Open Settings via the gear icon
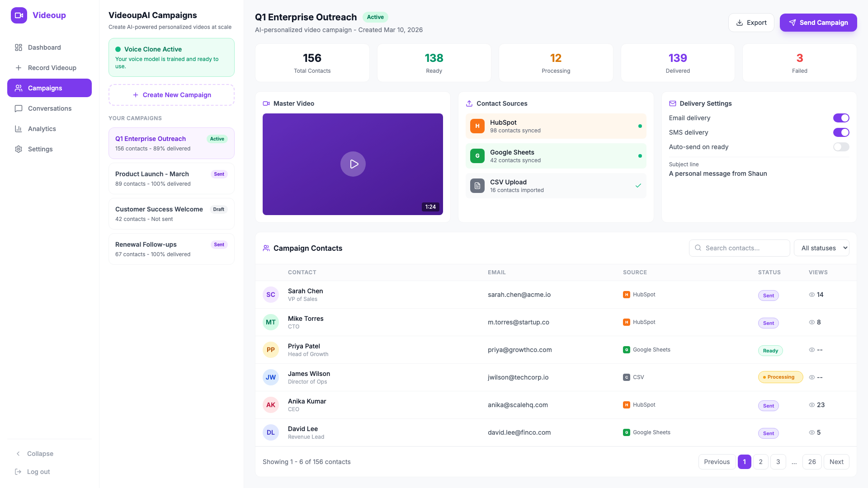The width and height of the screenshot is (868, 488). pyautogui.click(x=19, y=149)
